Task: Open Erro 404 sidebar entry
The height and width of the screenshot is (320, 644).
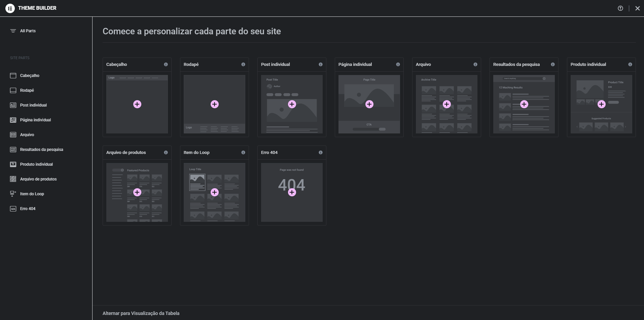Action: click(28, 209)
